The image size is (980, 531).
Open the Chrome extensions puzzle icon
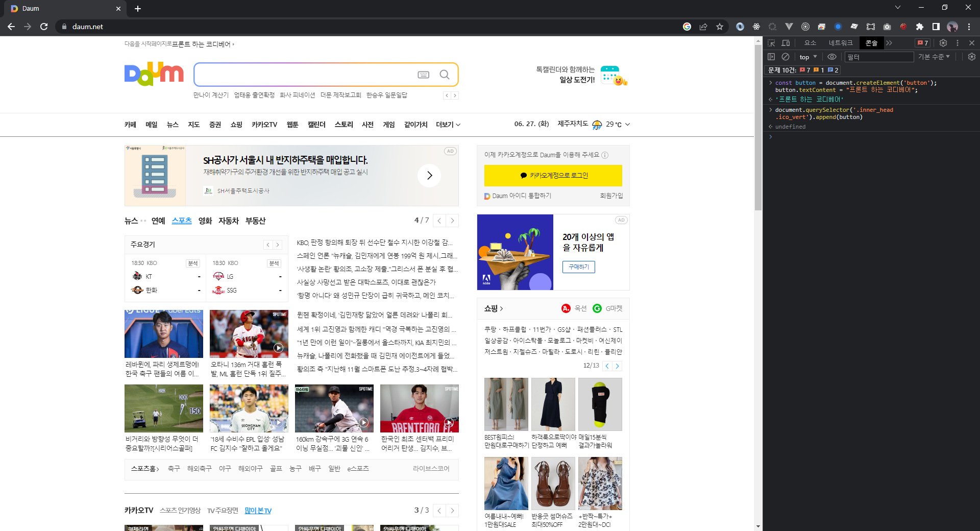click(x=920, y=27)
